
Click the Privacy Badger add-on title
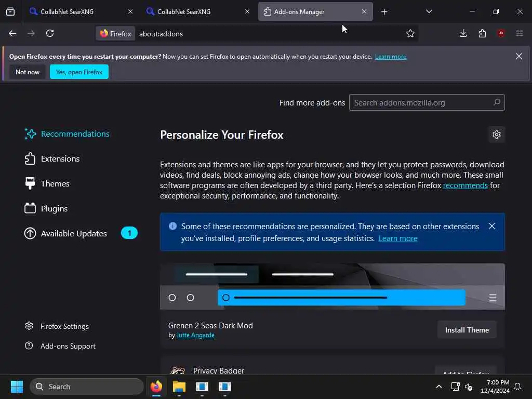[219, 370]
